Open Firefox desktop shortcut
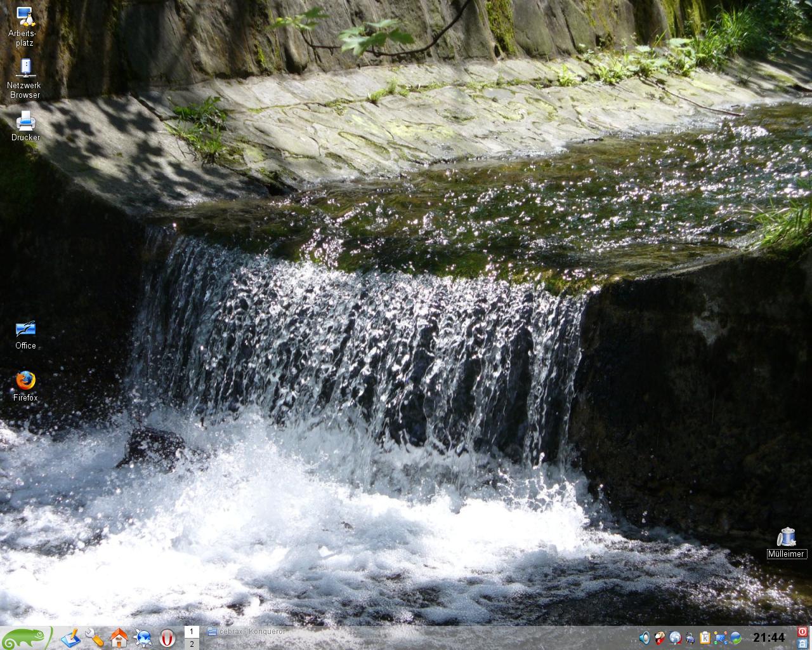The height and width of the screenshot is (650, 812). click(25, 381)
